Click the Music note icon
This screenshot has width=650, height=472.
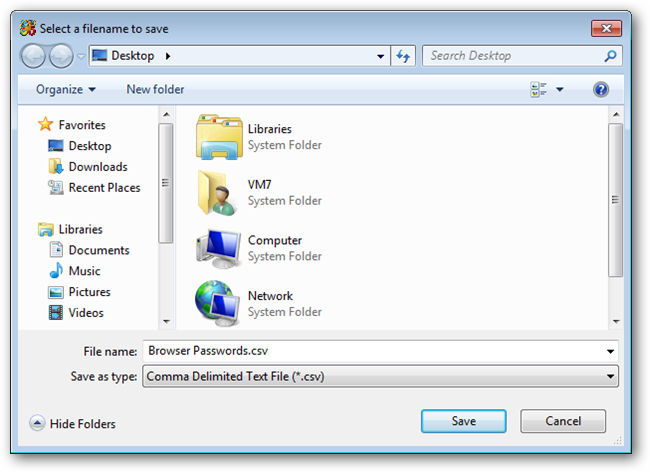tap(56, 271)
